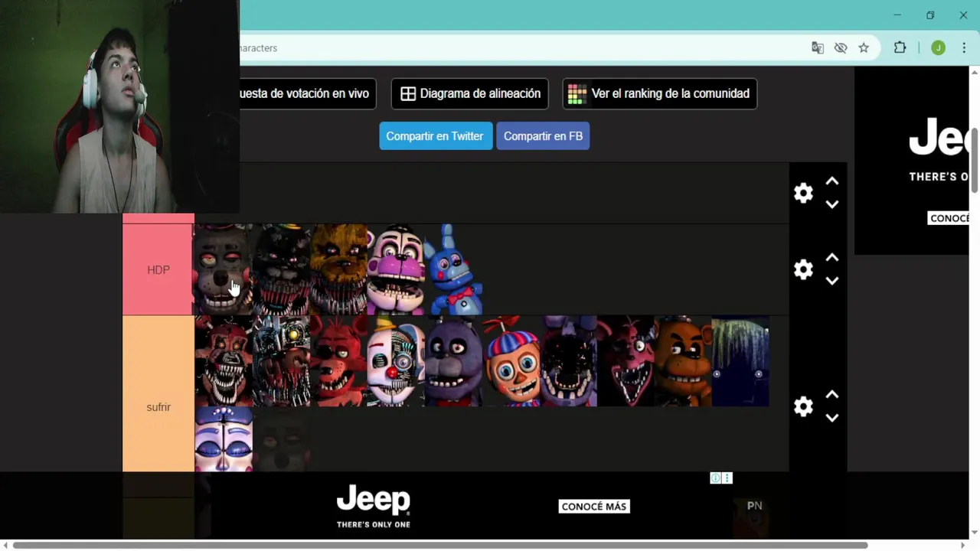Click Compartir en FB button
Viewport: 980px width, 551px height.
point(543,135)
